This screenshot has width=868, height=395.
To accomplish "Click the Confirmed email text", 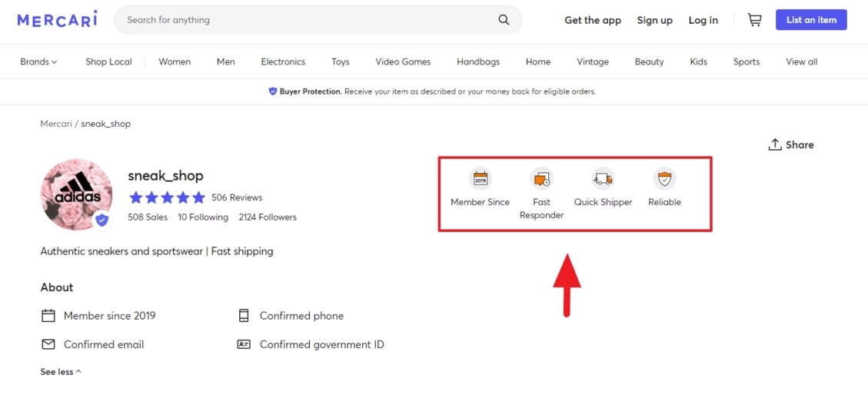I will 104,344.
